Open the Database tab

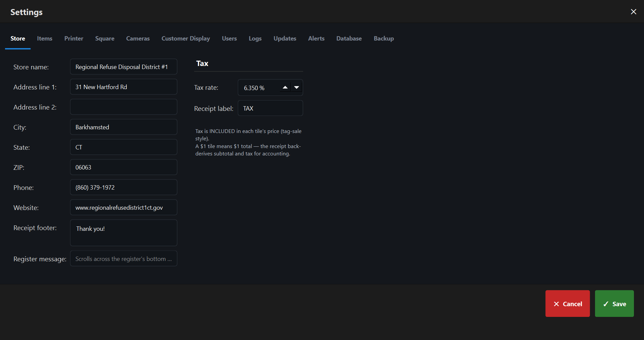click(349, 39)
